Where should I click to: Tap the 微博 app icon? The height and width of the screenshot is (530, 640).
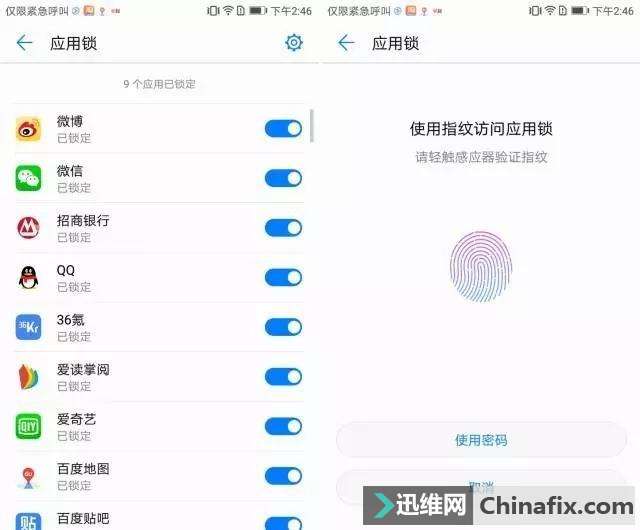pyautogui.click(x=28, y=129)
